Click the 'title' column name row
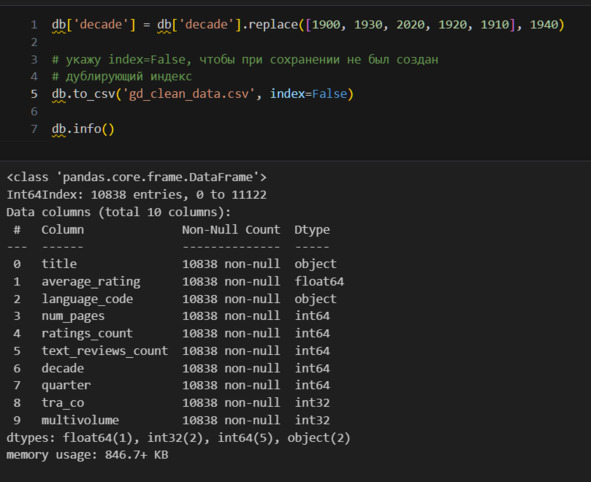 59,264
